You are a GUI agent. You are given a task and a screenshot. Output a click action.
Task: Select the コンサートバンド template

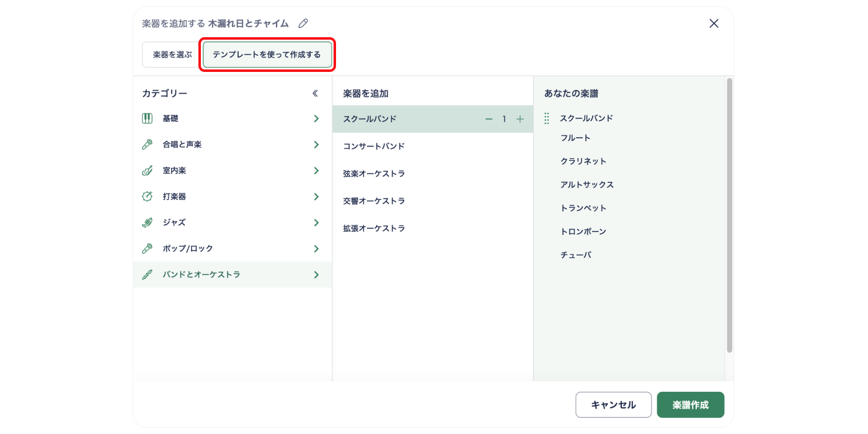tap(374, 146)
